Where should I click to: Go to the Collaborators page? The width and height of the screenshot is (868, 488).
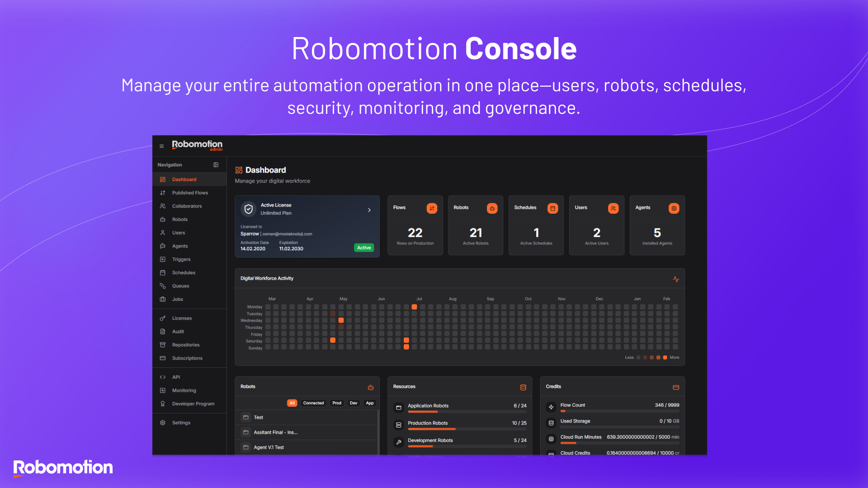click(x=187, y=206)
